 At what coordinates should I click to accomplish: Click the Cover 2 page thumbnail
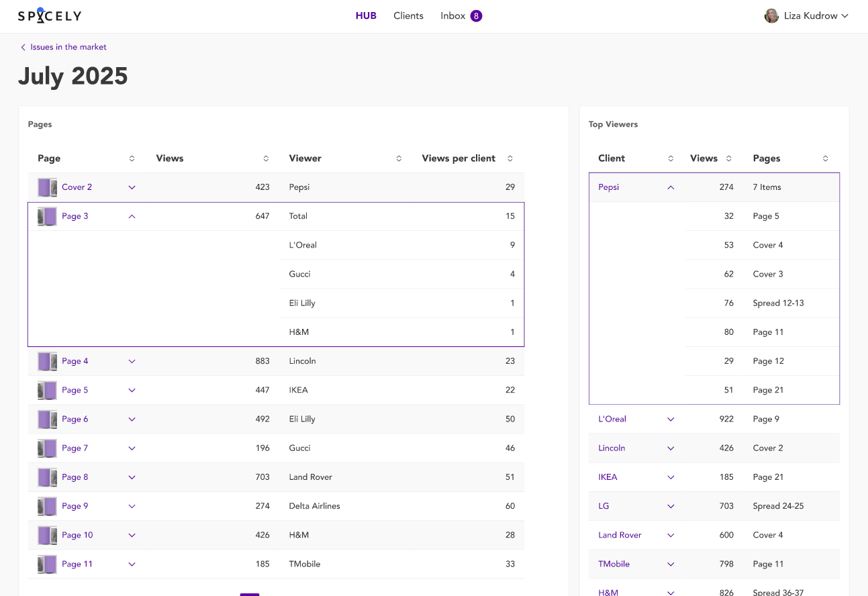coord(47,187)
